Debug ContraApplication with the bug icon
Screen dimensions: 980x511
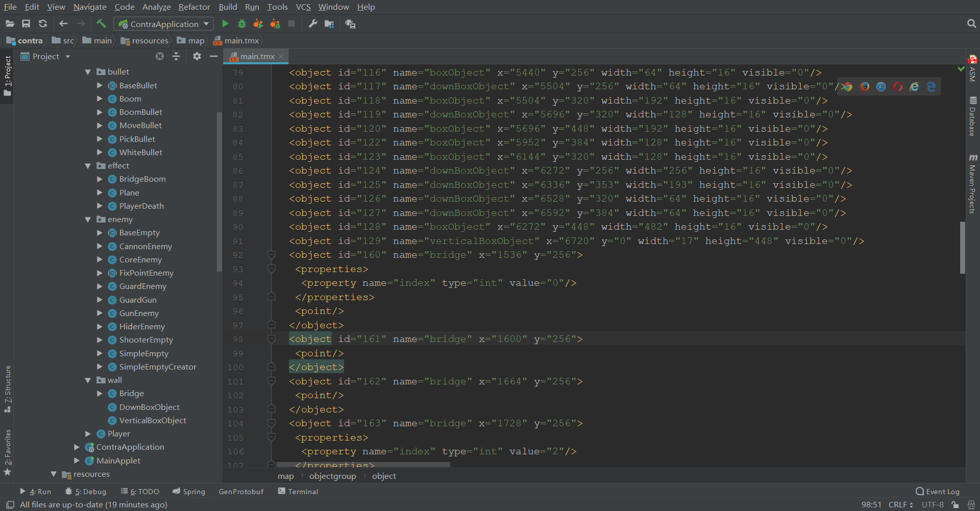point(242,23)
